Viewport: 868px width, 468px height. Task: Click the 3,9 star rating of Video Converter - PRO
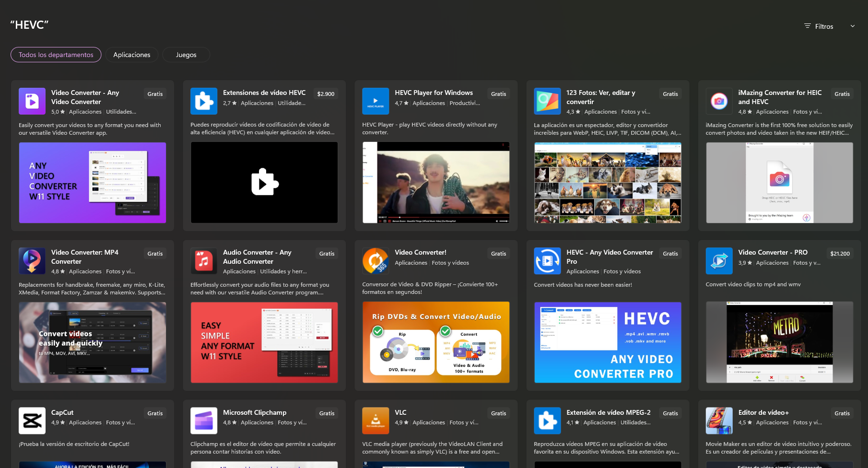tap(745, 263)
